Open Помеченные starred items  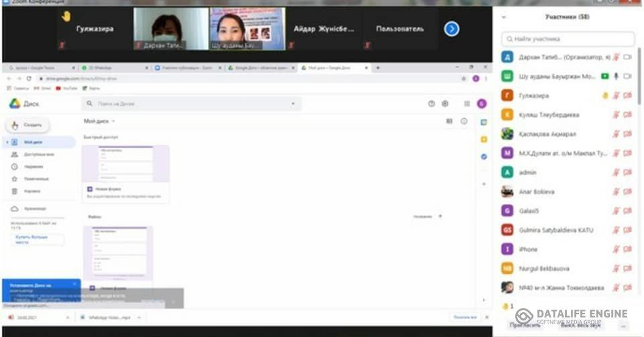[x=36, y=179]
